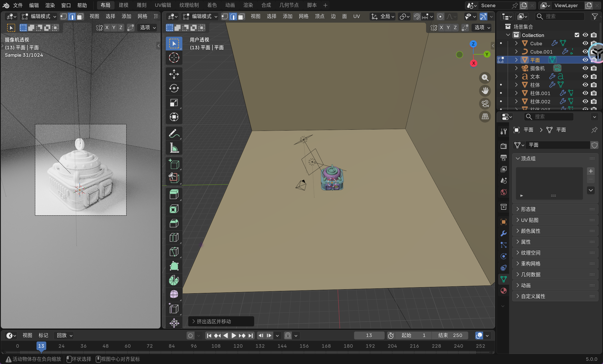This screenshot has width=603, height=364.
Task: Switch to the 建模 workspace tab
Action: tap(124, 5)
